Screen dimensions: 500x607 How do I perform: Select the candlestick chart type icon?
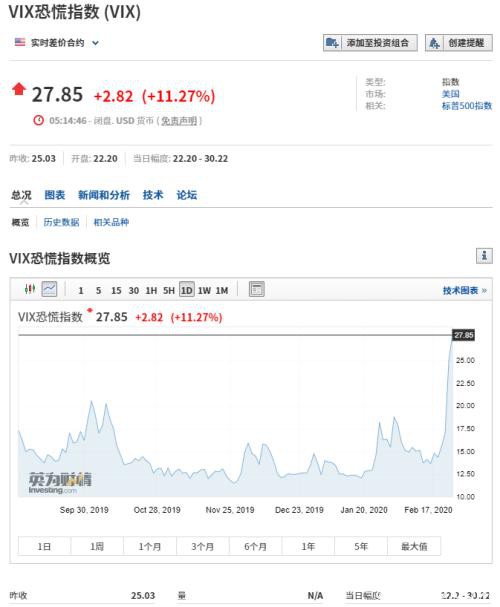pyautogui.click(x=30, y=289)
